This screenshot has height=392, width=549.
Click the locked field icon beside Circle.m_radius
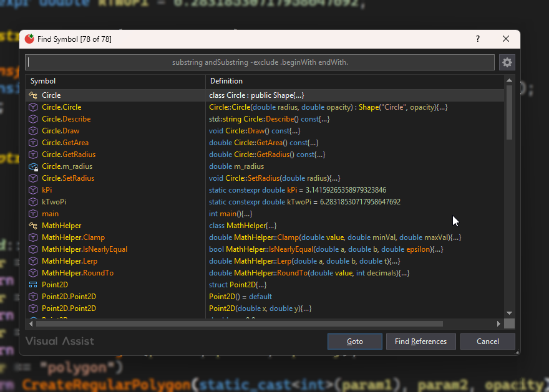[x=33, y=166]
